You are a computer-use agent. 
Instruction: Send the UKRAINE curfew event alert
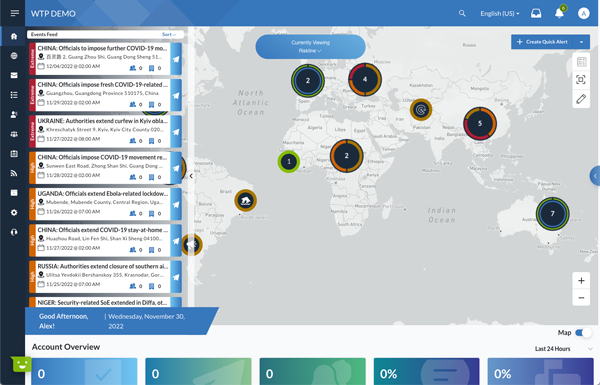pos(176,132)
